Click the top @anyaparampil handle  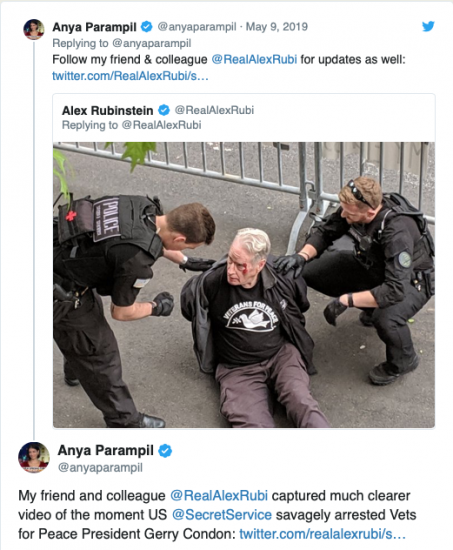point(197,27)
